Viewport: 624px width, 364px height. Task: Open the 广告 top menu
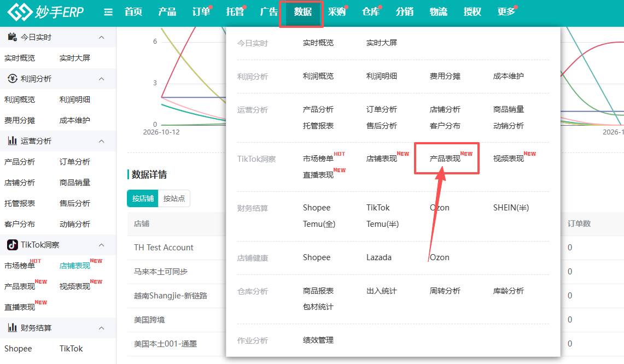point(269,12)
